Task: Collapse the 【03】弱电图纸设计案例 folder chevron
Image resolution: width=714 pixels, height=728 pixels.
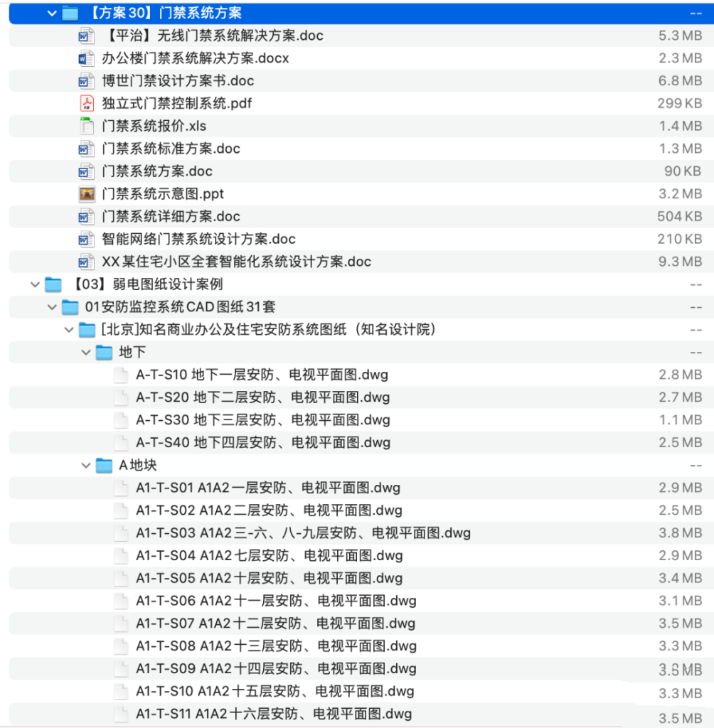Action: [x=35, y=284]
